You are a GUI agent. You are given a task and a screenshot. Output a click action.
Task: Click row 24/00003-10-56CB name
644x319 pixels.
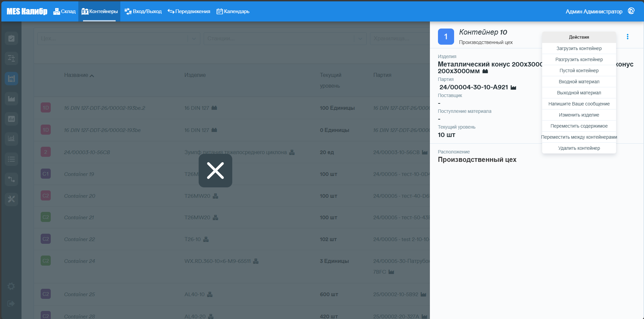(87, 152)
